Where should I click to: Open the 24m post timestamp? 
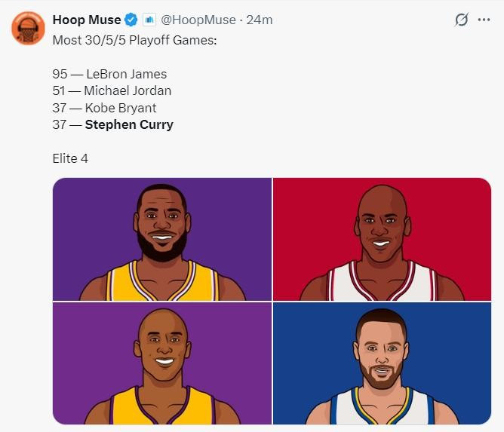point(260,20)
